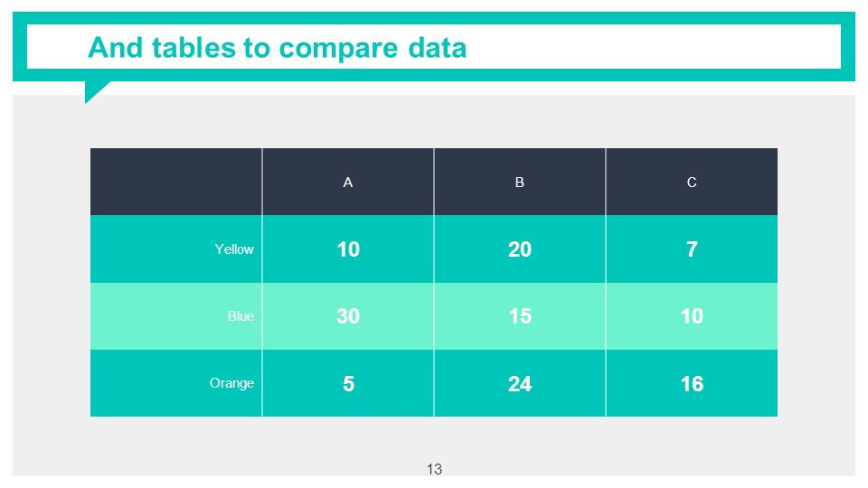Click Yellow row value 7
The width and height of the screenshot is (868, 488).
pos(692,249)
